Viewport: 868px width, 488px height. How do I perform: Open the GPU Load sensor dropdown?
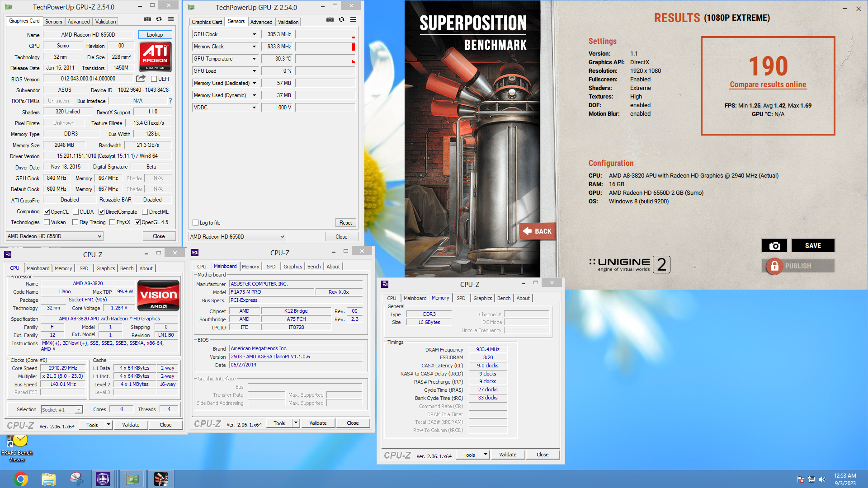pyautogui.click(x=254, y=71)
